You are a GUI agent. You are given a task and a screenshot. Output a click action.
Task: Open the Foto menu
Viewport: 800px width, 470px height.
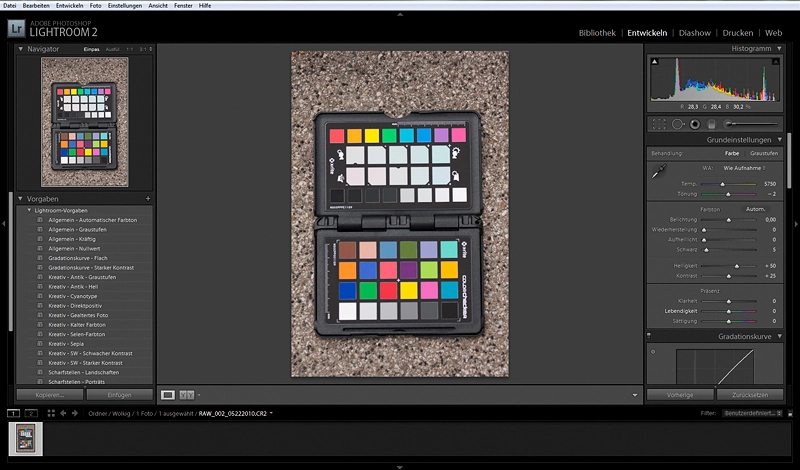95,6
